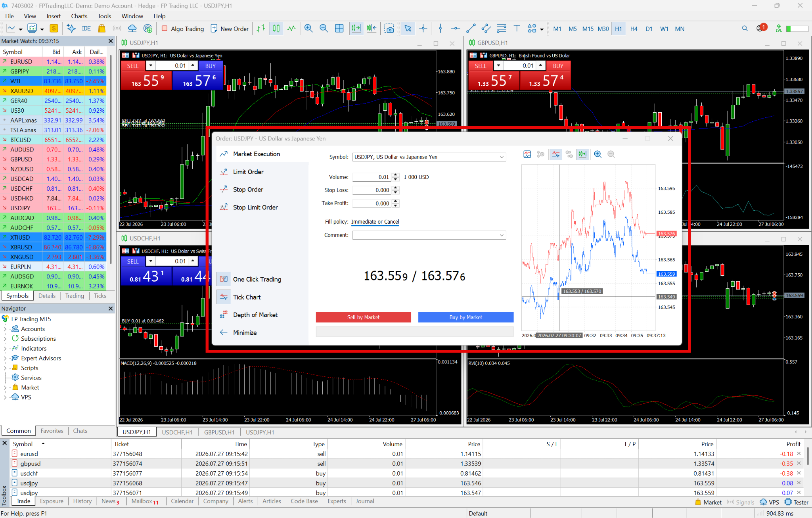Open the Comment dropdown in order dialog
Image resolution: width=812 pixels, height=518 pixels.
click(502, 235)
